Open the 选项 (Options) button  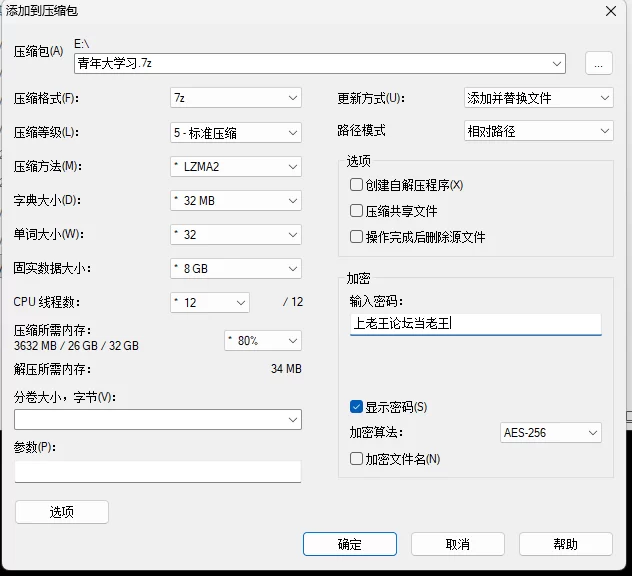(x=62, y=512)
